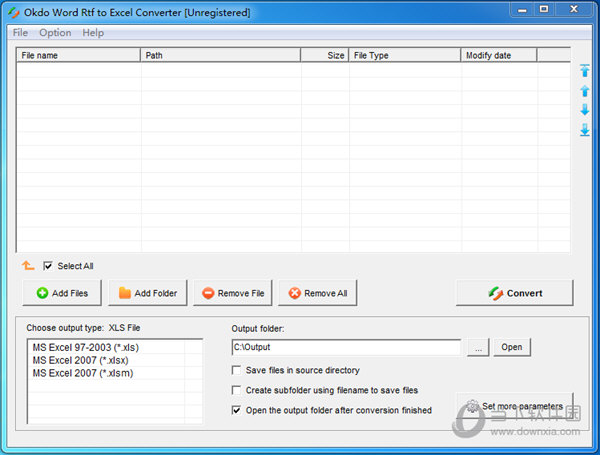The image size is (600, 455).
Task: Sort by the File Type column header
Action: click(x=404, y=55)
